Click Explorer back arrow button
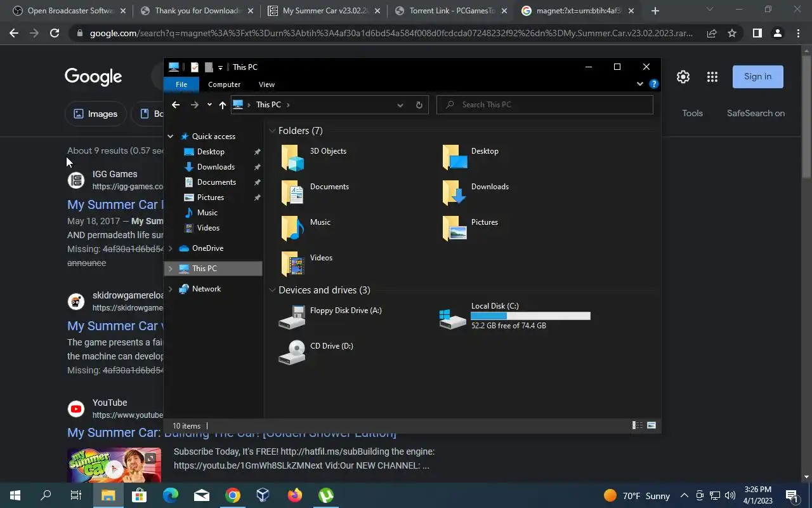 (x=176, y=105)
